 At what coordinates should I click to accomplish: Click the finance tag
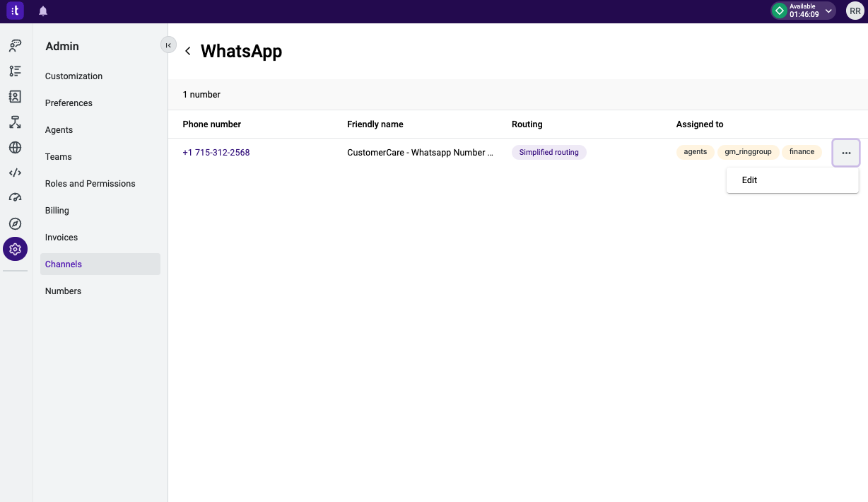click(x=802, y=152)
